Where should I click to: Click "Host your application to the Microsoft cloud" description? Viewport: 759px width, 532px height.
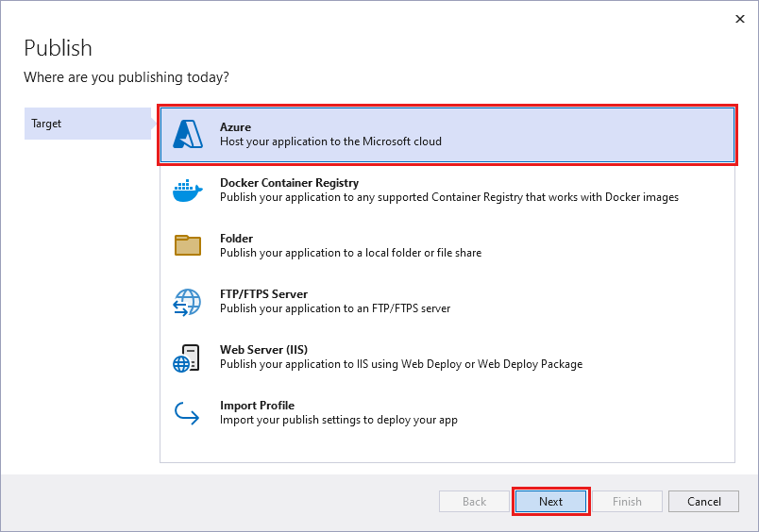coord(330,142)
